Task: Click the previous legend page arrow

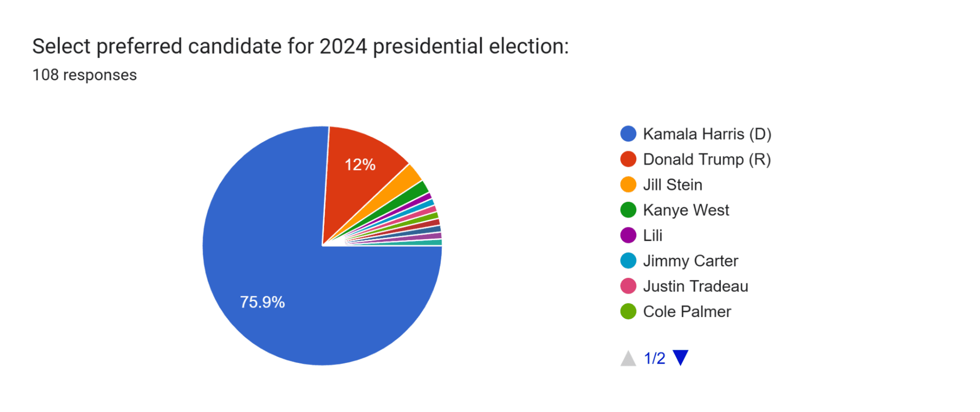Action: (x=628, y=358)
